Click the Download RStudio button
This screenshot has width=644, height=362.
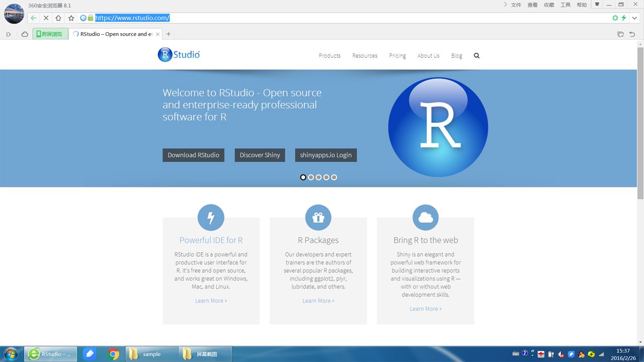(193, 155)
